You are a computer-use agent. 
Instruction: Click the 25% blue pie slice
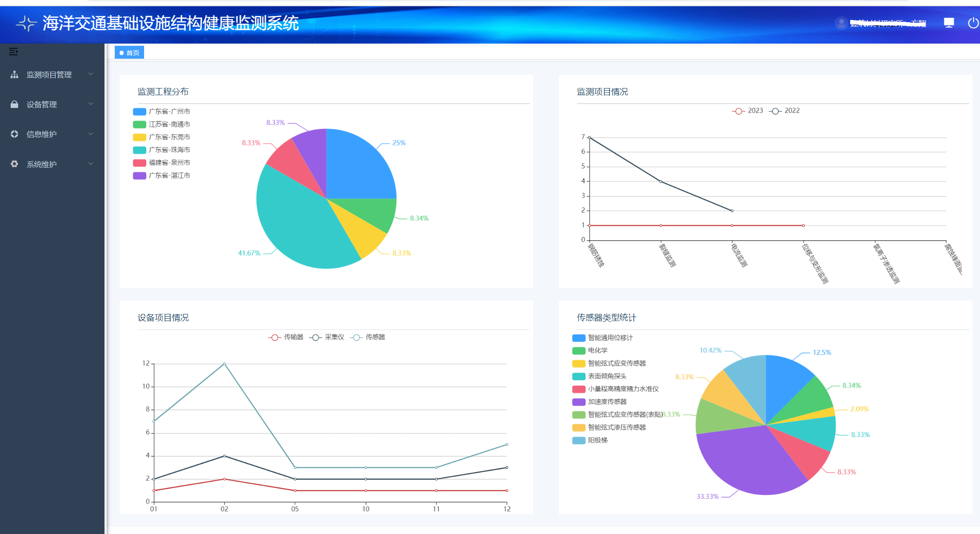[x=356, y=169]
